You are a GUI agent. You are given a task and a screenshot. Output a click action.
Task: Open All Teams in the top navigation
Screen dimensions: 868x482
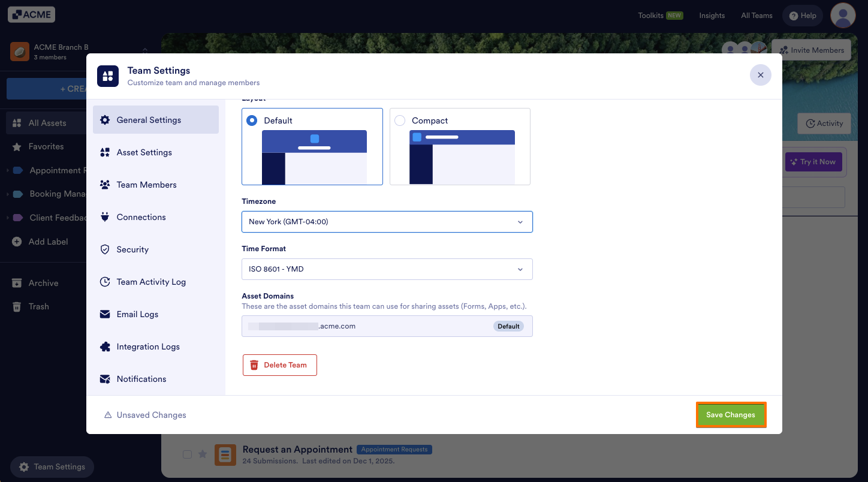click(x=757, y=16)
